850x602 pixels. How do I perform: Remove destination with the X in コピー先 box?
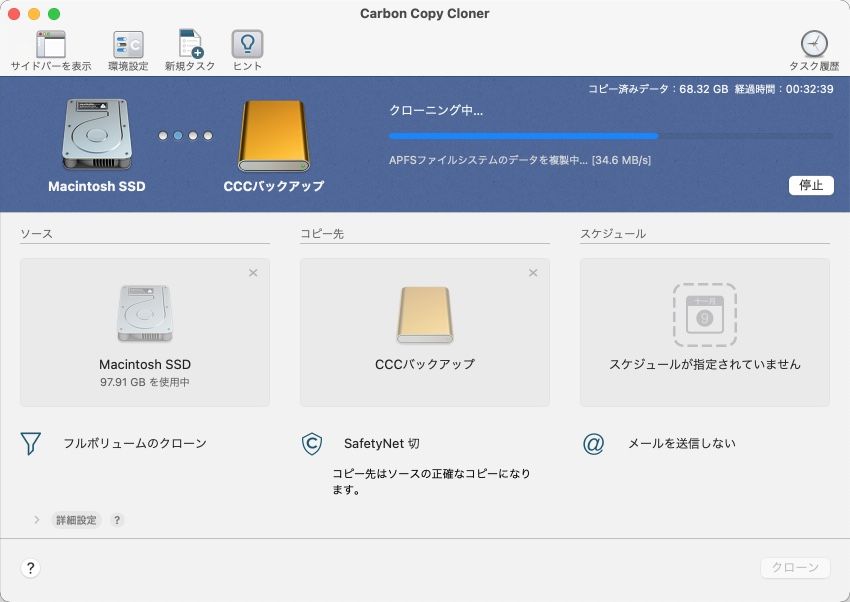[533, 273]
